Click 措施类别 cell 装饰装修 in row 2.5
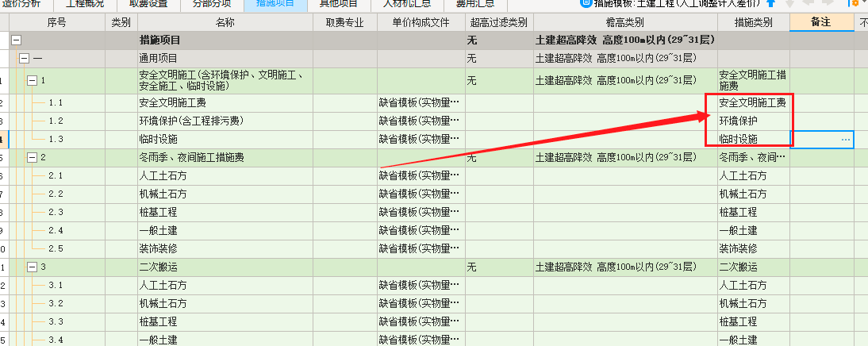868x346 pixels. point(754,249)
